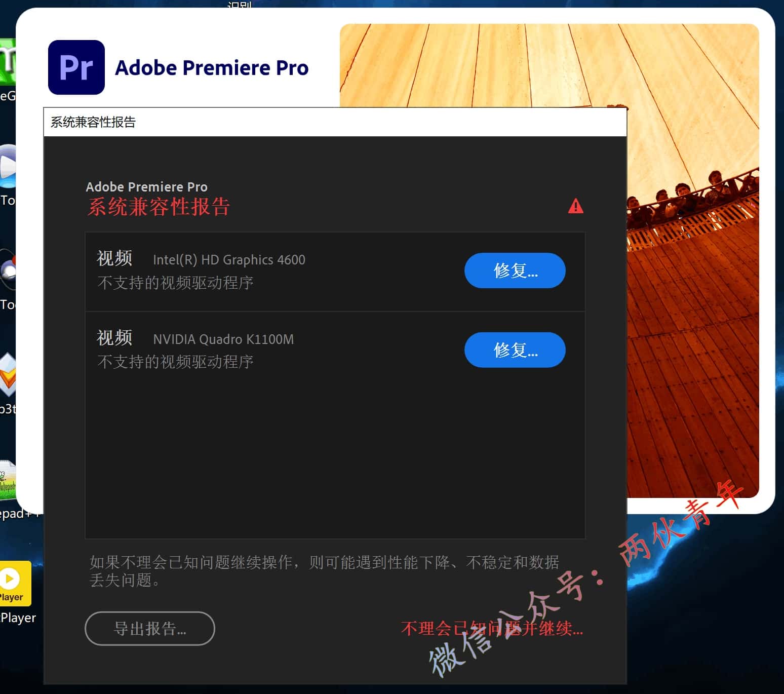Click the Adobe Premiere Pro splash title text
784x694 pixels.
212,68
